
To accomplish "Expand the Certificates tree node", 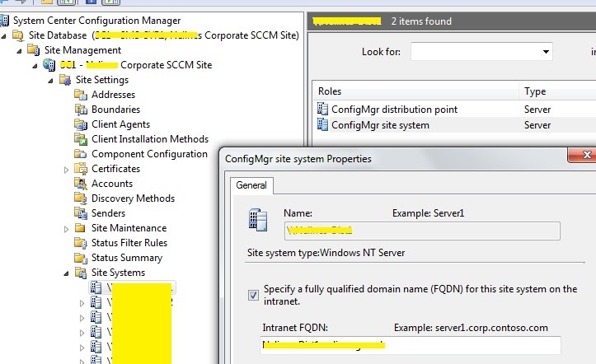I will coord(66,170).
